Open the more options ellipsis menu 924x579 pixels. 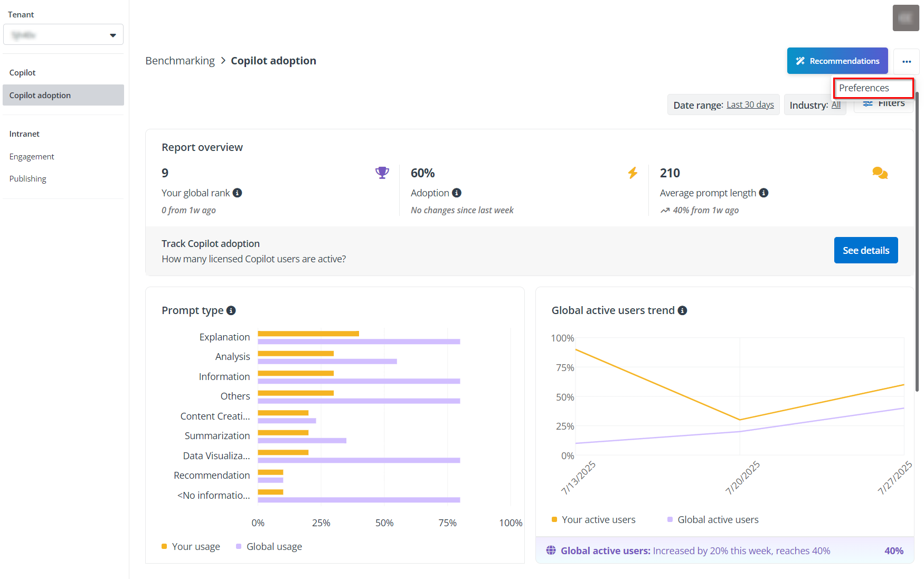[x=907, y=61]
